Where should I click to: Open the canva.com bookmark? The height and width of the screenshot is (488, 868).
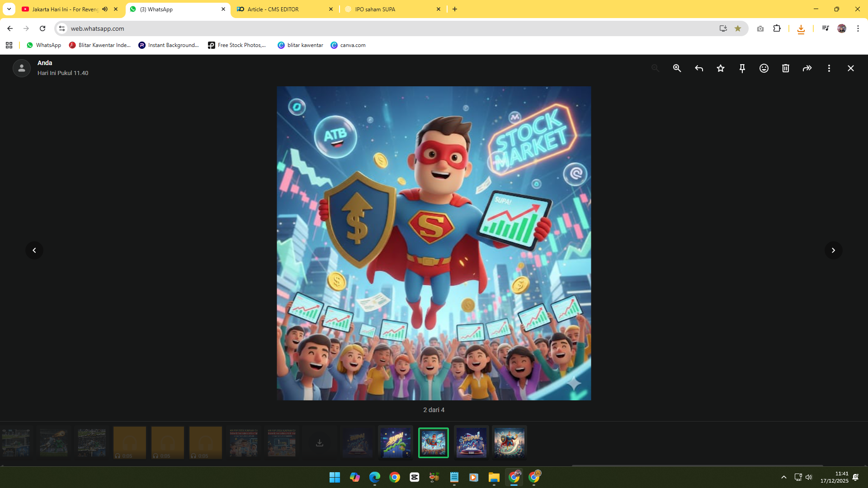[x=348, y=45]
